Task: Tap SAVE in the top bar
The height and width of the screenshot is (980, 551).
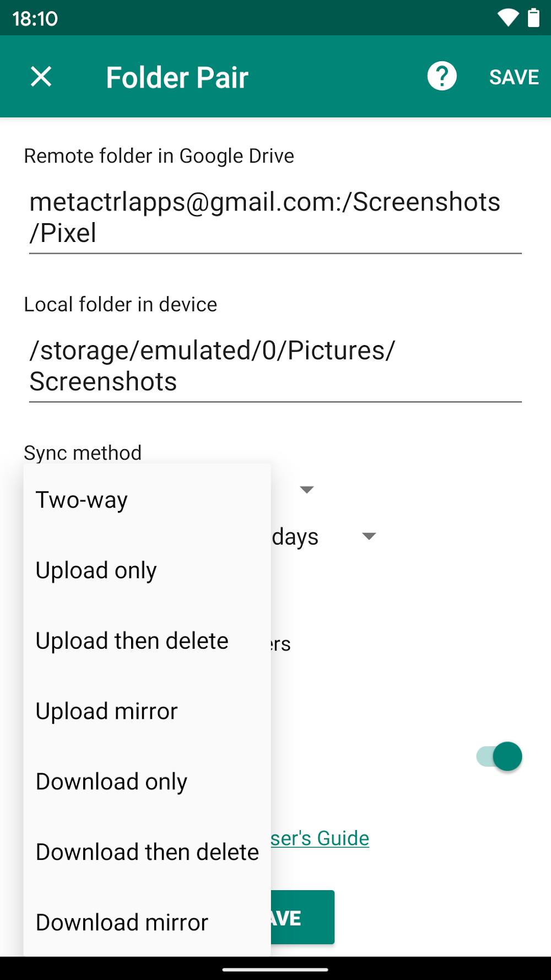Action: [514, 77]
